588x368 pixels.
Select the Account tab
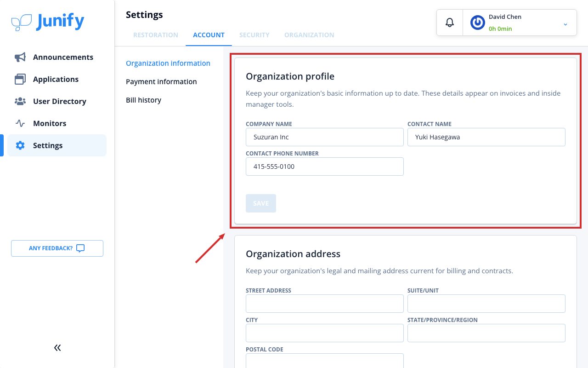click(x=209, y=35)
